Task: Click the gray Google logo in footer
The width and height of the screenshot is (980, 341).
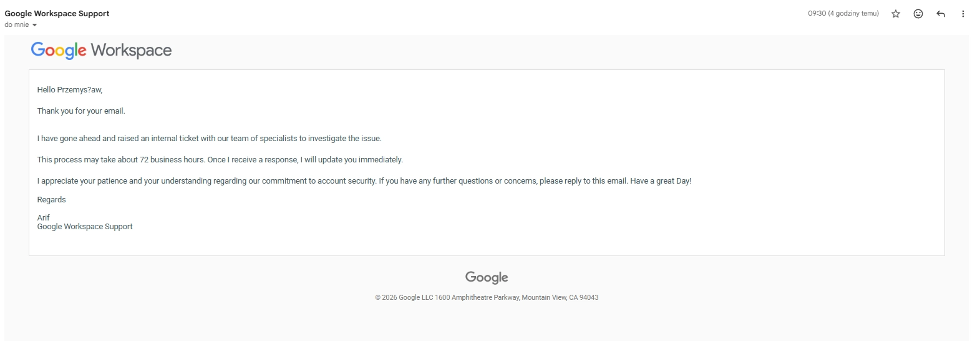Action: coord(487,277)
